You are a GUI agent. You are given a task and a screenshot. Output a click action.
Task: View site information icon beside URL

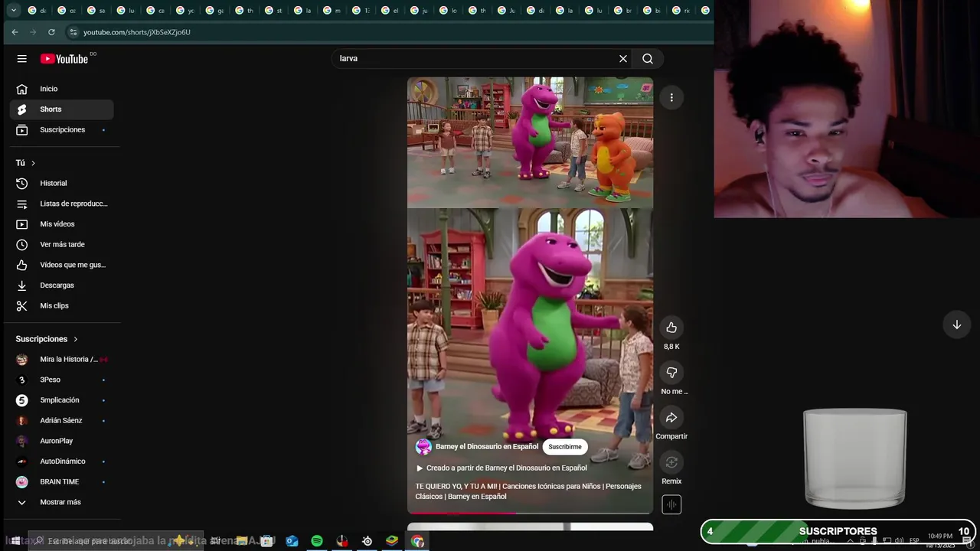point(73,32)
